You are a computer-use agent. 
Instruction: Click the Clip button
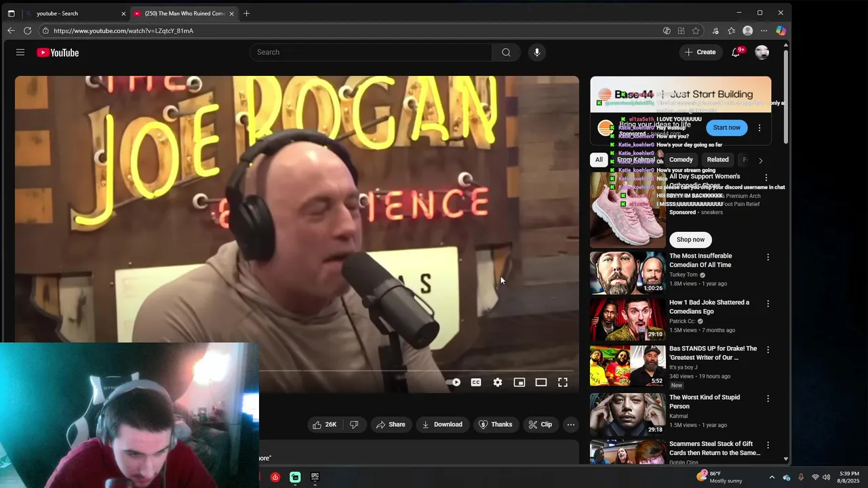point(540,424)
